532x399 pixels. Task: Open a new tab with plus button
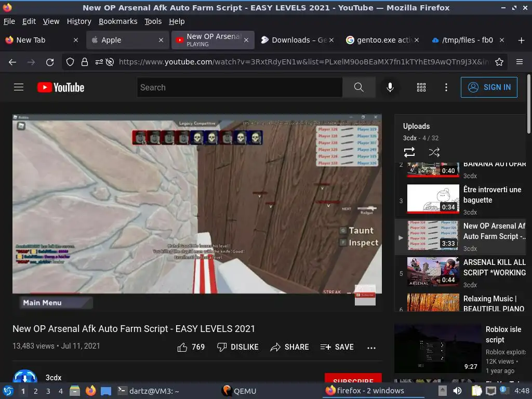(x=521, y=41)
